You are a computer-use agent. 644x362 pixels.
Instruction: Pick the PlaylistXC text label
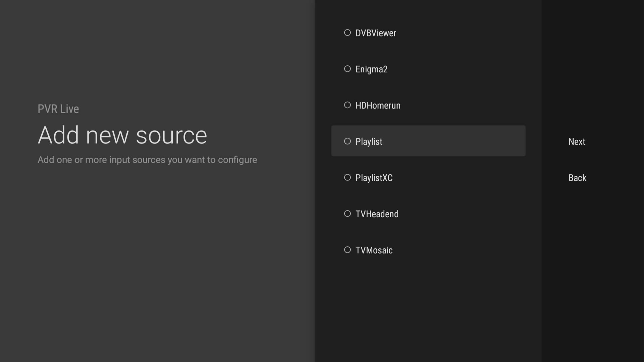(374, 178)
